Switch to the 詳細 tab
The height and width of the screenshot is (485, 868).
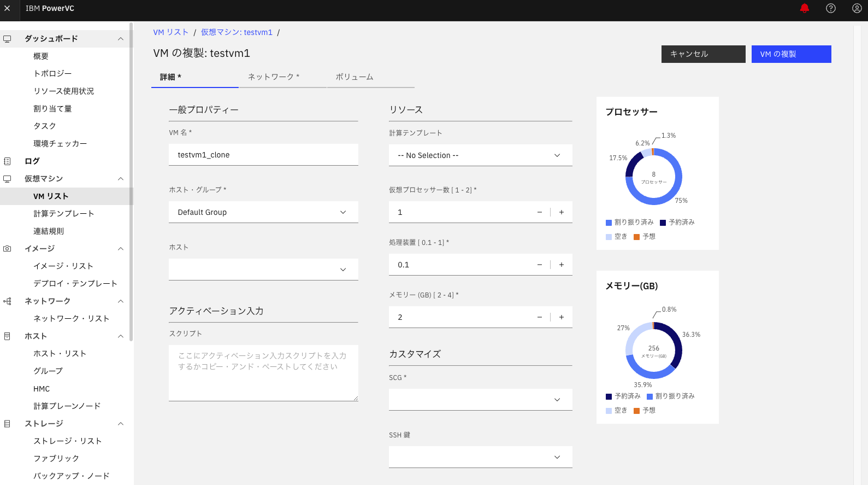pyautogui.click(x=194, y=77)
